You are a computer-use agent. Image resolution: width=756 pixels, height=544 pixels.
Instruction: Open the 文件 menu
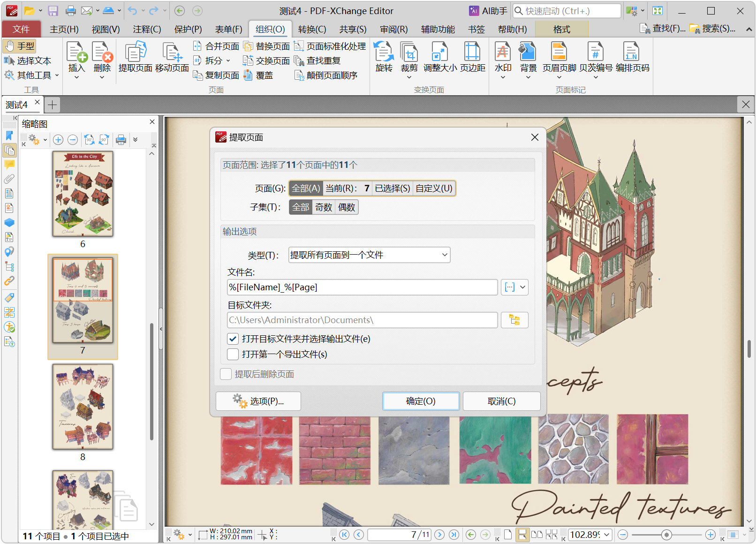point(21,29)
